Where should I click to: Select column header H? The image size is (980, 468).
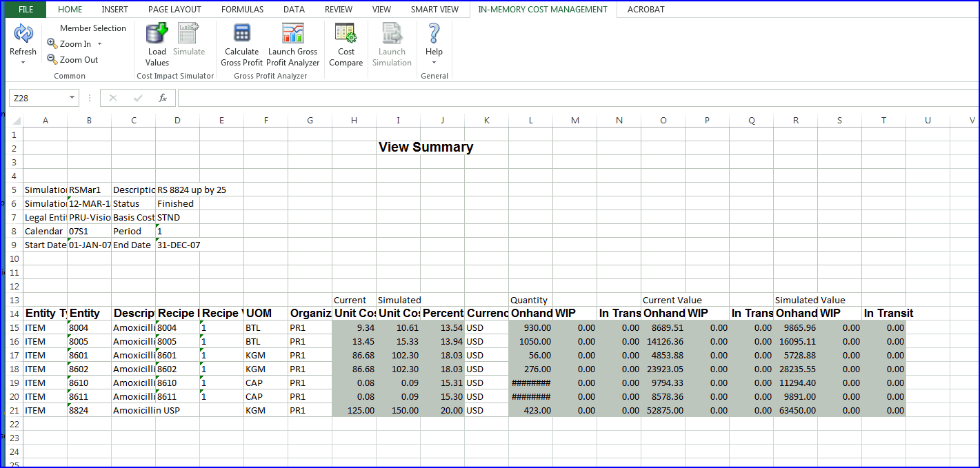pos(354,121)
